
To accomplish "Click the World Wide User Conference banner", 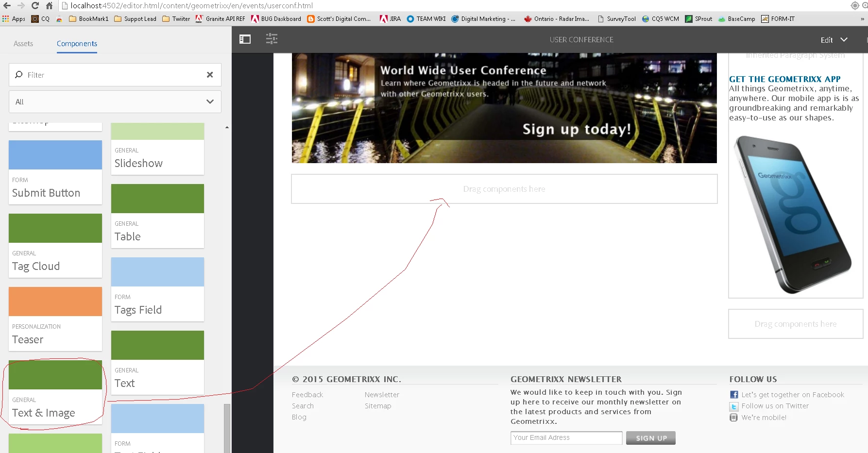I will pos(504,108).
